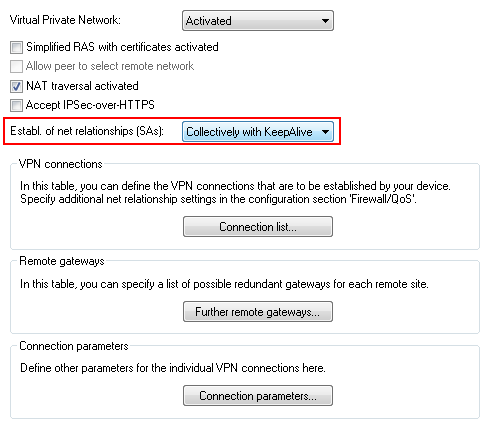Tick the Accept IPSec-over-HTTPS checkbox
Viewport: 490px width, 426px height.
click(16, 105)
